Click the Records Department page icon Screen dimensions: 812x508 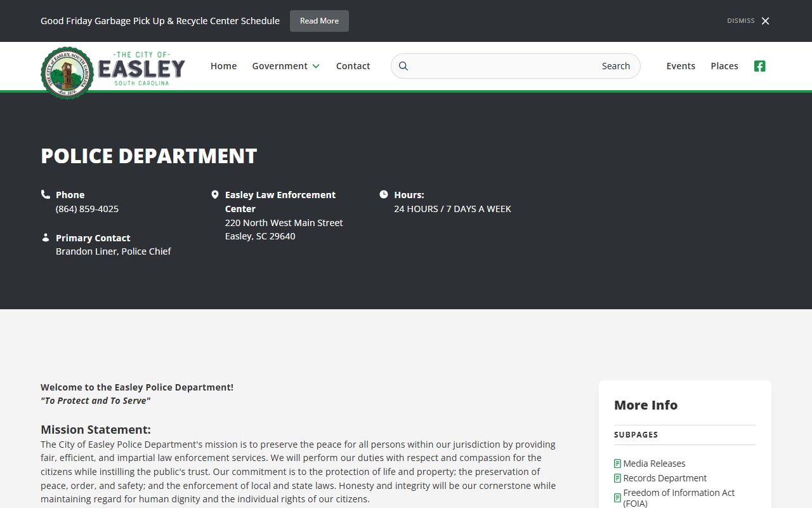pos(617,478)
